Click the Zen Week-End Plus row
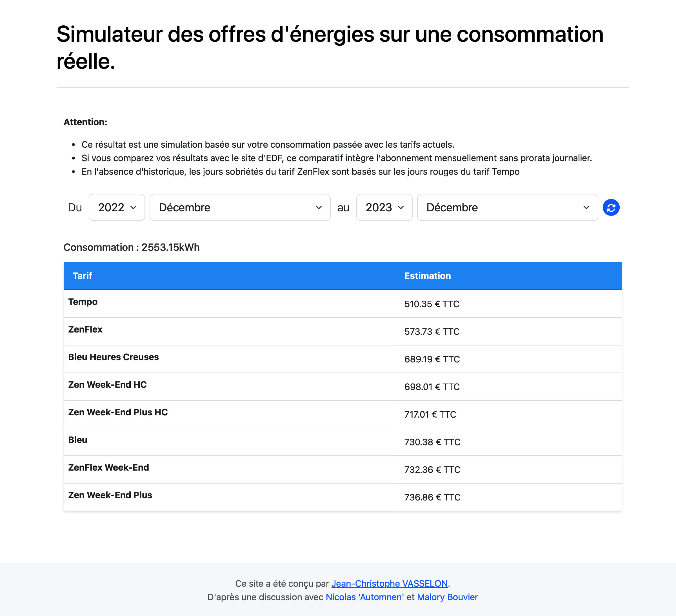The width and height of the screenshot is (676, 616). point(110,495)
